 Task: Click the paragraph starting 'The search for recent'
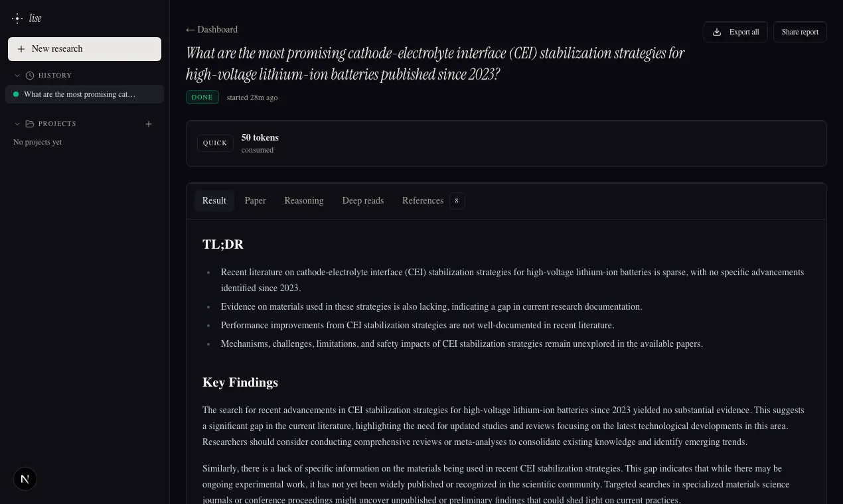click(503, 426)
